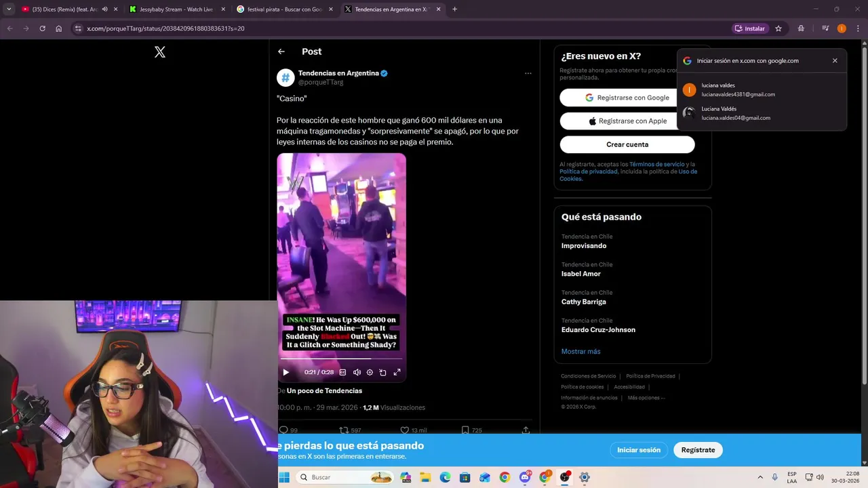The image size is (868, 488).
Task: Click the Iniciar sesión button in banner
Action: pyautogui.click(x=639, y=450)
